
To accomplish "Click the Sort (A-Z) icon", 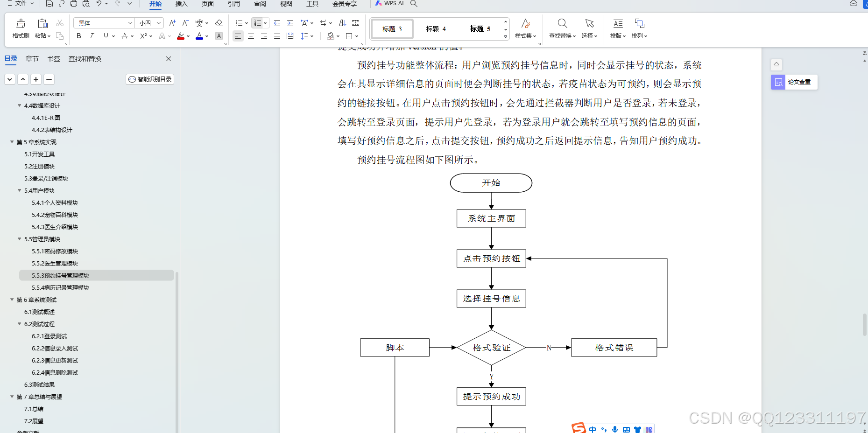I will tap(342, 23).
